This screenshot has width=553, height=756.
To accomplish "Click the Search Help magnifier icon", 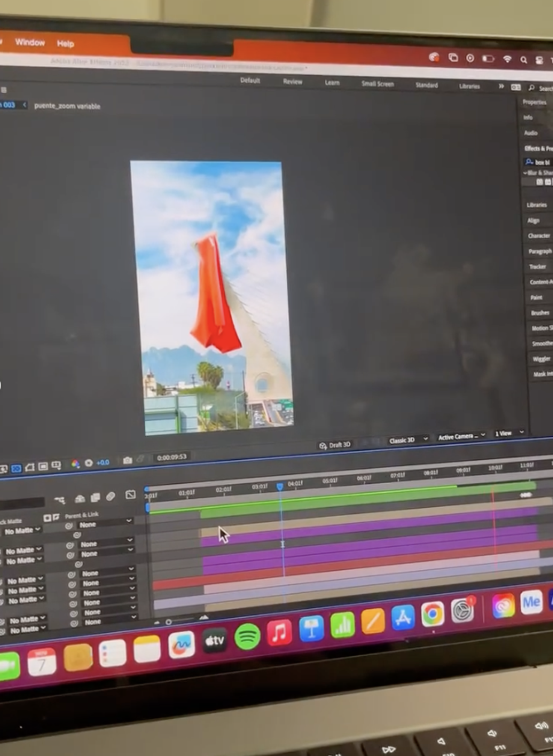I will click(532, 87).
